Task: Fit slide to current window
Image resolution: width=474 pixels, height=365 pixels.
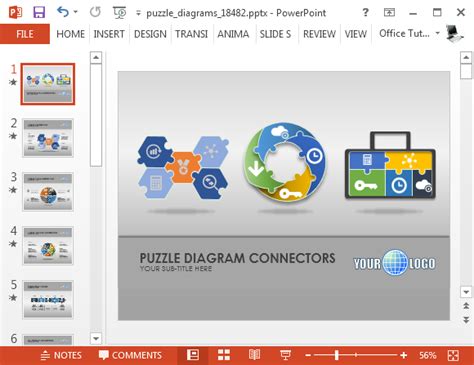Action: (453, 355)
